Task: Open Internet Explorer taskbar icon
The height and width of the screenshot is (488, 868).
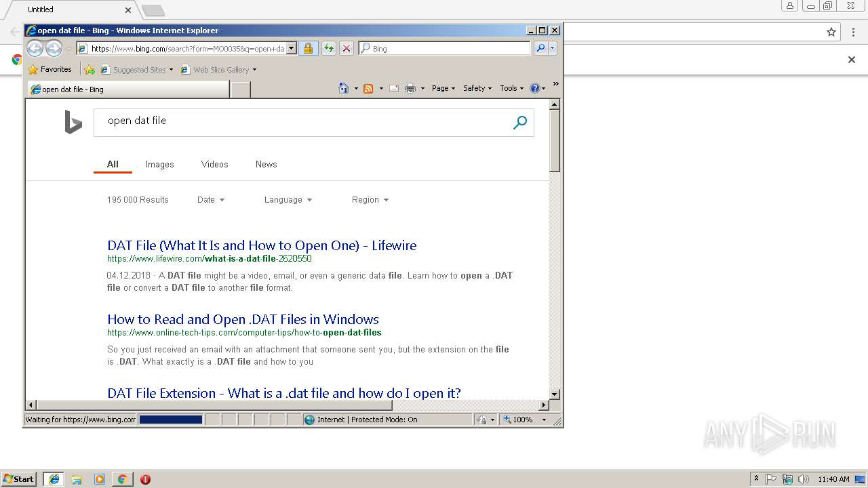Action: tap(54, 479)
